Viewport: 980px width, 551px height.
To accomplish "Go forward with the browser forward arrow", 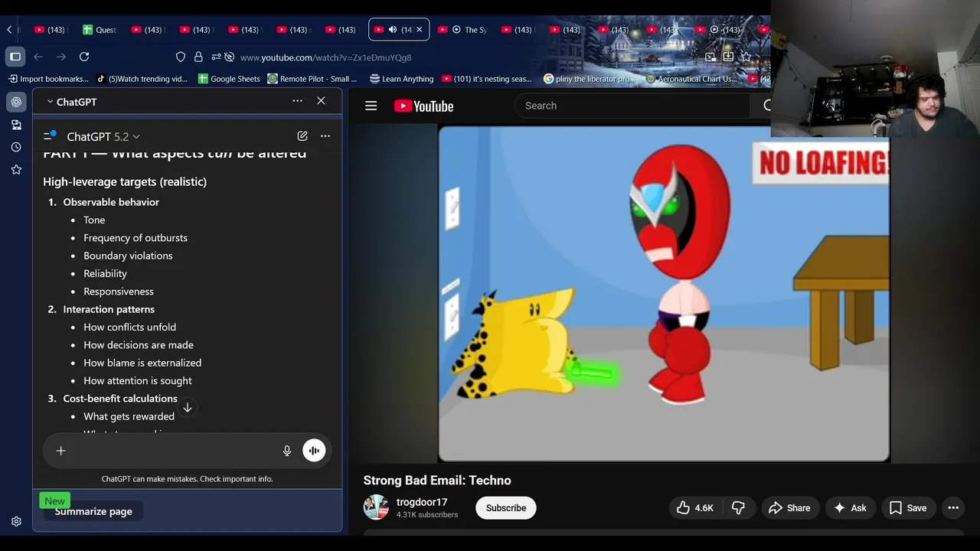I will 61,57.
